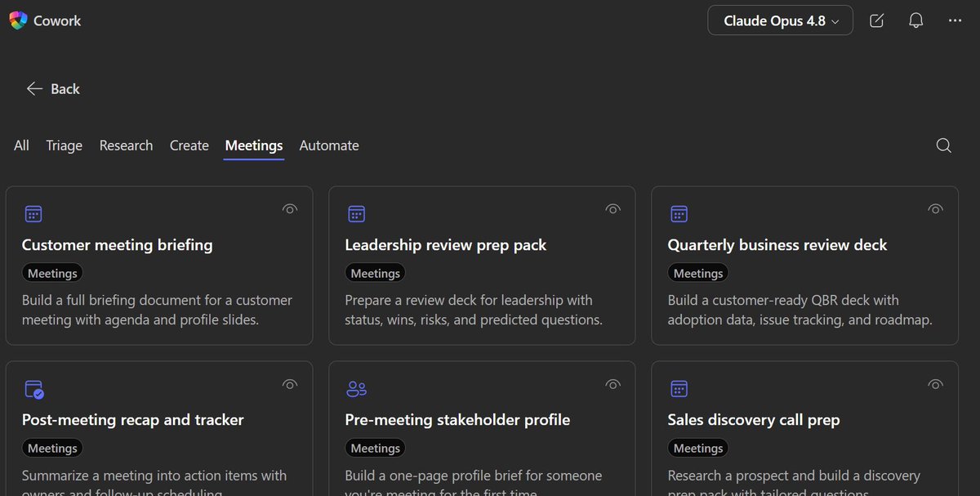Click Meetings tag on Customer meeting briefing
This screenshot has width=980, height=496.
52,274
